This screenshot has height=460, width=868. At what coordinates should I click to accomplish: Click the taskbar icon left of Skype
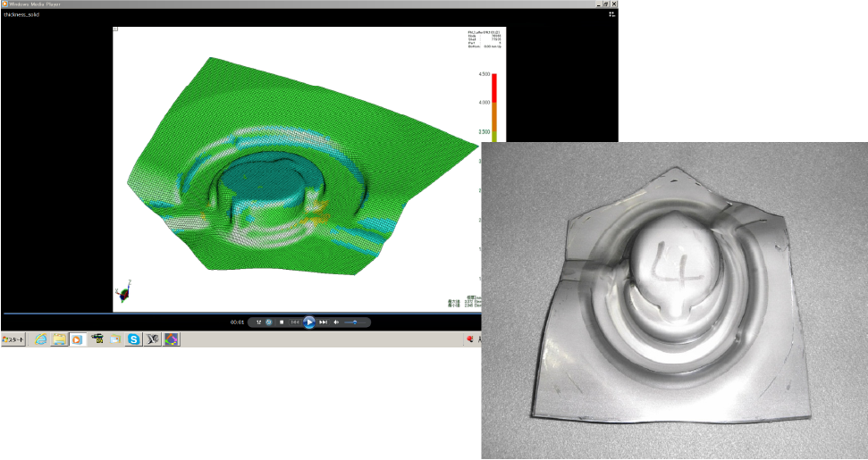(x=115, y=339)
